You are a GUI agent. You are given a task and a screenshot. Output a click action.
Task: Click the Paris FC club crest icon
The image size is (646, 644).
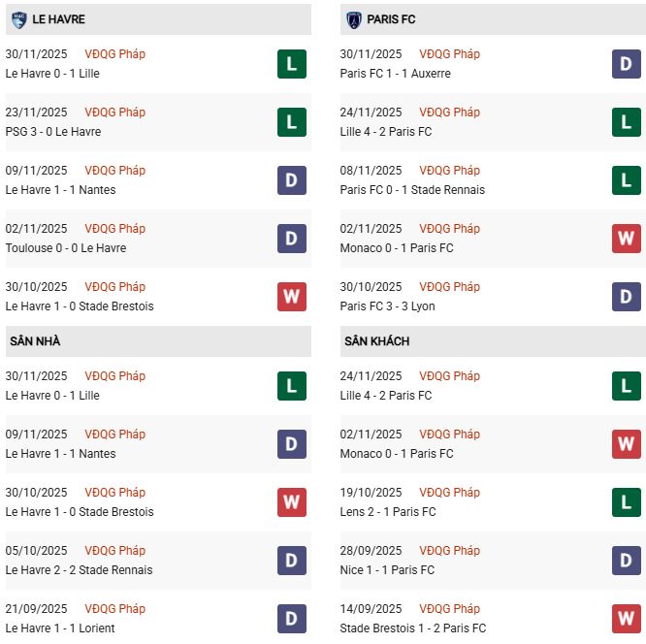pos(353,19)
